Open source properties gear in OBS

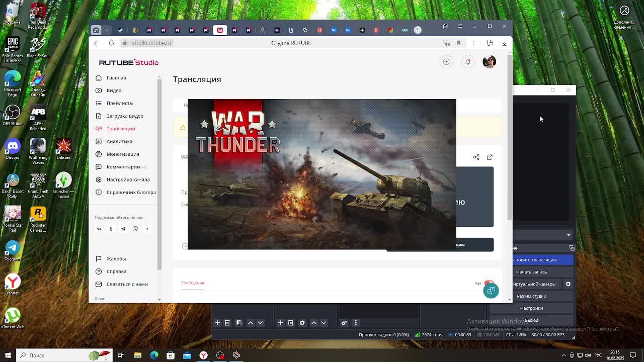click(x=302, y=323)
